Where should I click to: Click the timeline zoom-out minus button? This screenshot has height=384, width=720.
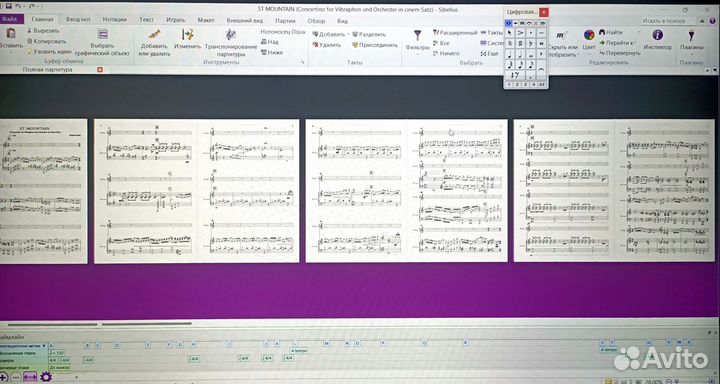point(16,377)
